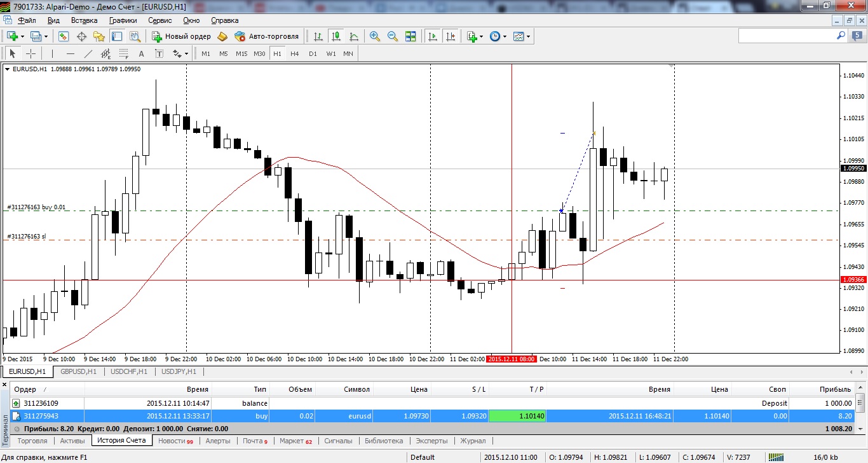Toggle the Market Watch window icon

[x=64, y=36]
